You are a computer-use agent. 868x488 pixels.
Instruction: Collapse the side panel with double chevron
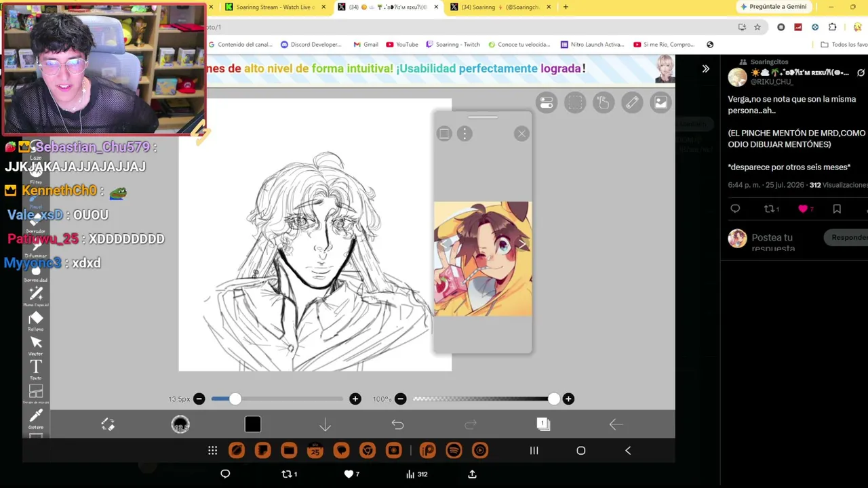[x=706, y=68]
